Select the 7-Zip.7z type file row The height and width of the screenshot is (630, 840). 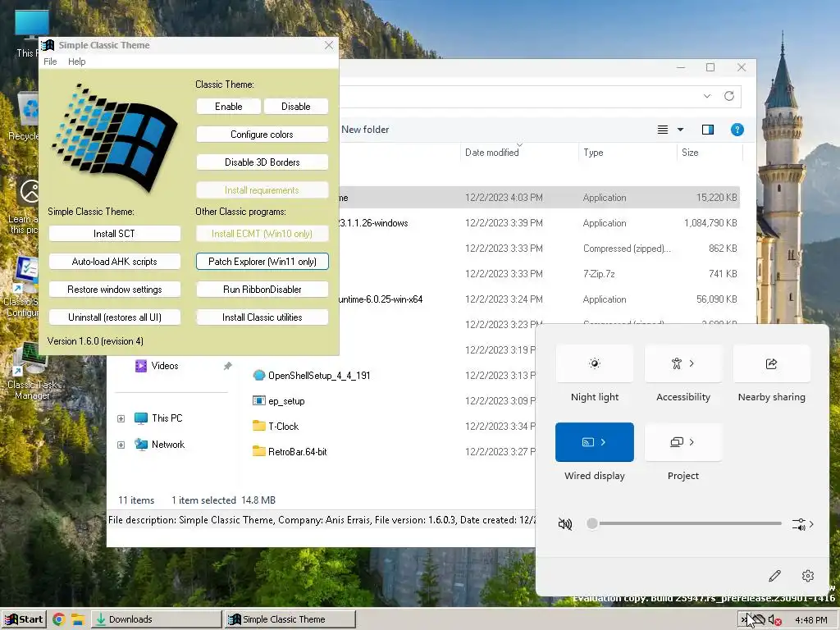pyautogui.click(x=538, y=274)
